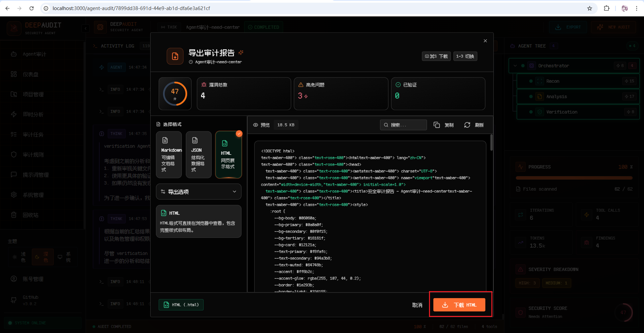The image size is (644, 333).
Task: Switch to system theme toggle
Action: [65, 257]
